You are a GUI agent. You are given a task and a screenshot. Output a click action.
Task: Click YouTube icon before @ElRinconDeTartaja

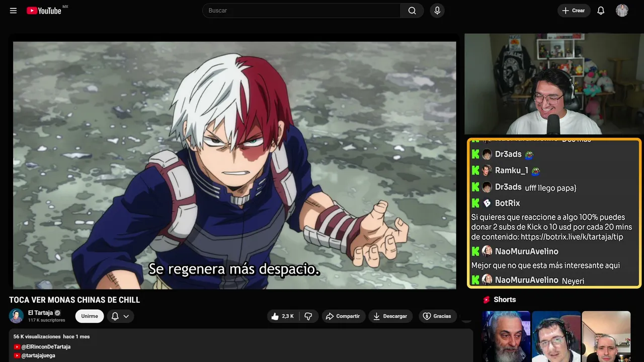(x=17, y=347)
